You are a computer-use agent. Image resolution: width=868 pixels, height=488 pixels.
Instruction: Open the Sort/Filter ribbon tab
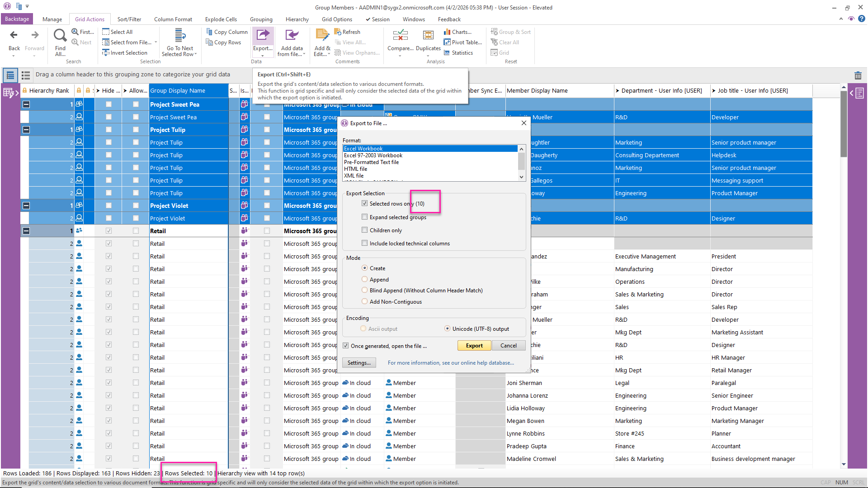[x=129, y=19]
